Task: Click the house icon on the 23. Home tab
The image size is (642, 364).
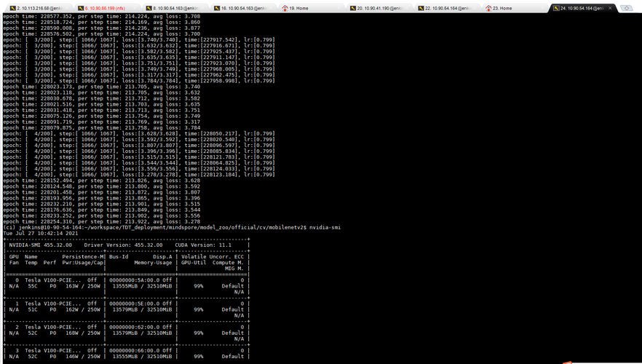Action: [x=488, y=8]
